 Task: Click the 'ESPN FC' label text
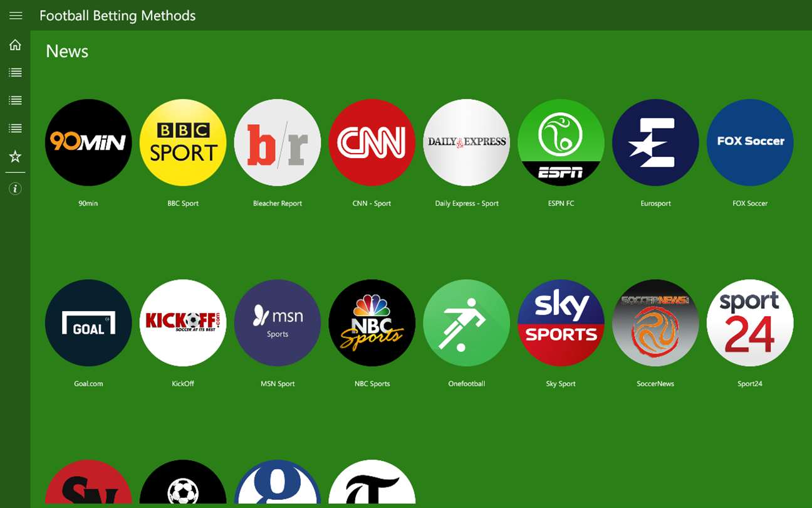click(x=561, y=203)
